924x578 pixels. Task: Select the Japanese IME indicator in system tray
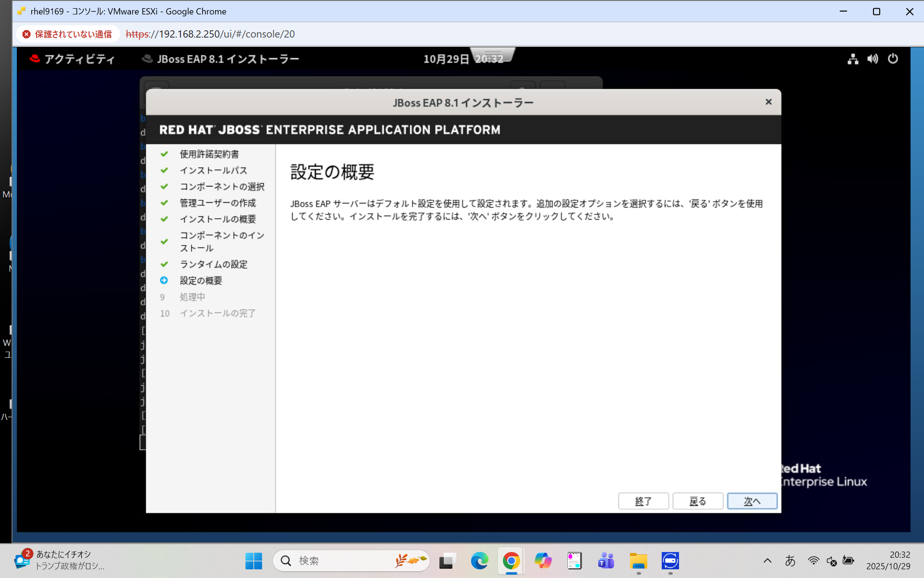[x=791, y=561]
